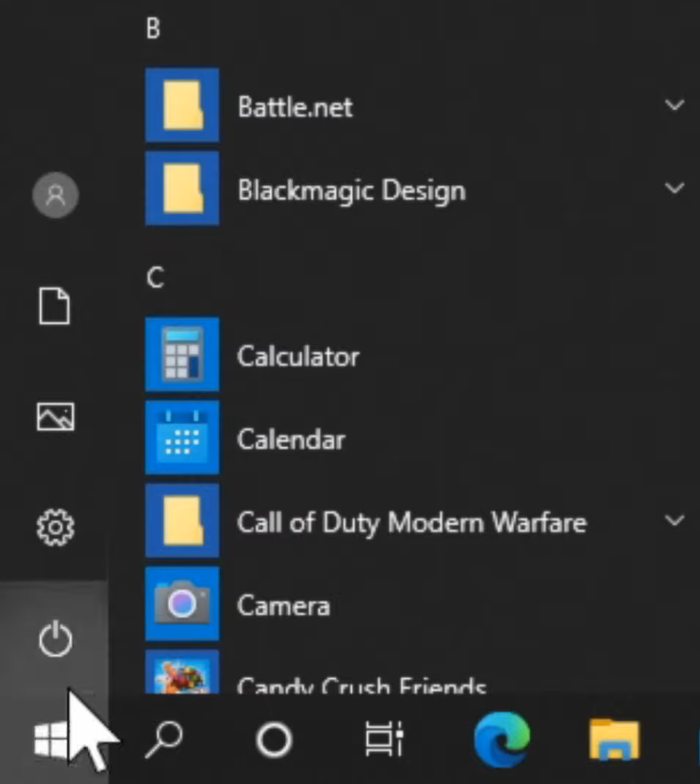Open the user account icon

[x=55, y=195]
